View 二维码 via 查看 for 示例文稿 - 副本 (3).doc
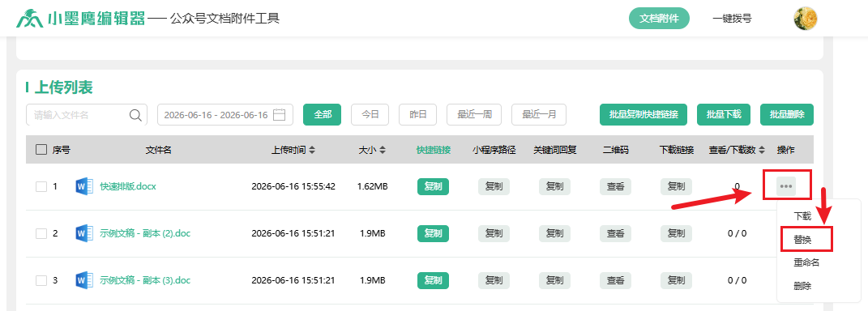Image resolution: width=868 pixels, height=311 pixels. (x=616, y=280)
